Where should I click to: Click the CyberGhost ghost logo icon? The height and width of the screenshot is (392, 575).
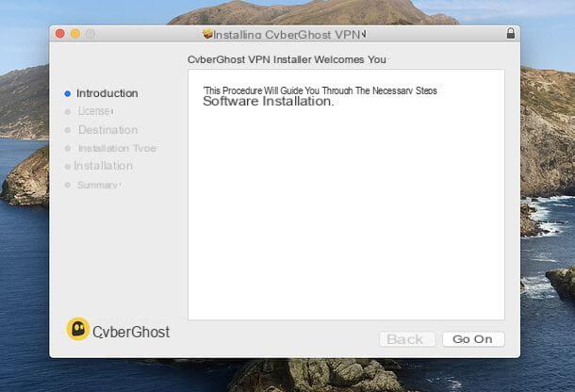click(77, 329)
